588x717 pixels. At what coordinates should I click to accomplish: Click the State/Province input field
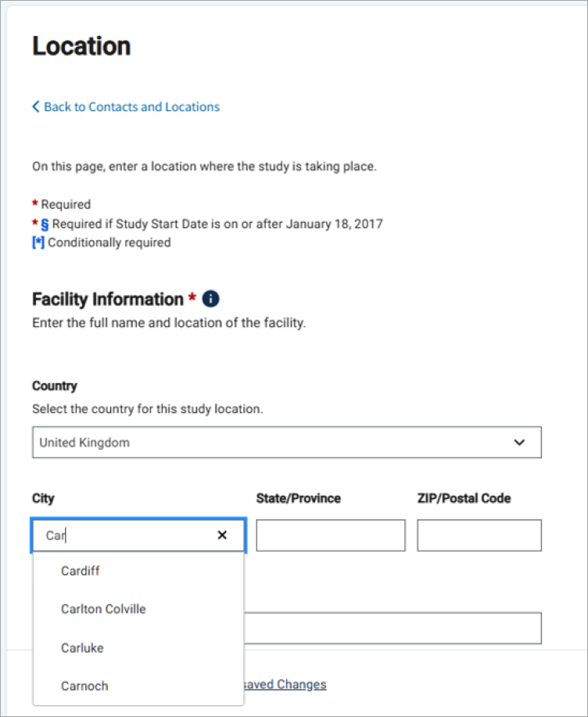[x=331, y=536]
